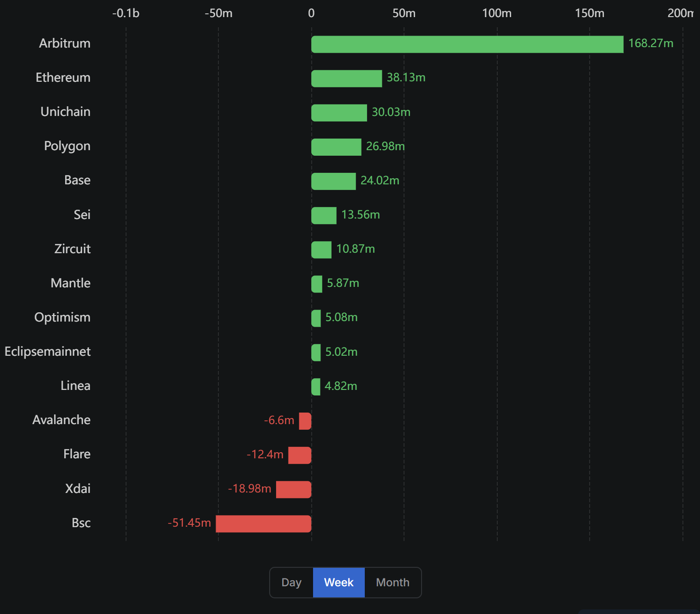Click the 26.98m value label
The width and height of the screenshot is (700, 614).
(386, 146)
